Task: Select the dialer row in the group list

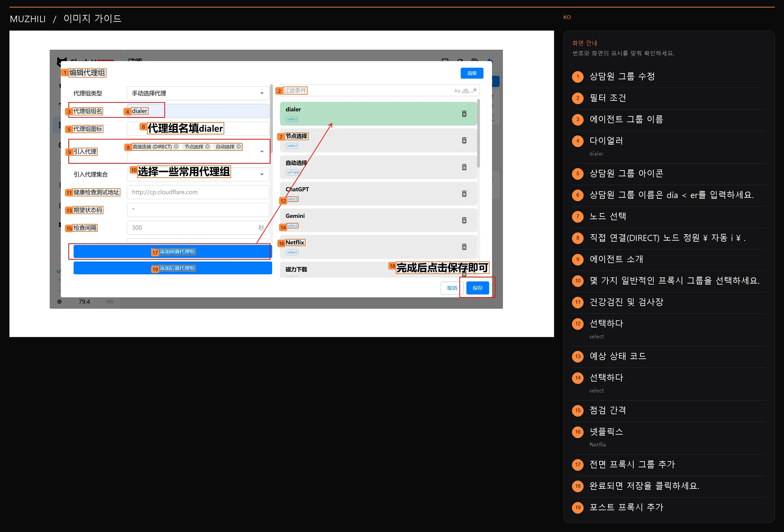Action: point(378,114)
